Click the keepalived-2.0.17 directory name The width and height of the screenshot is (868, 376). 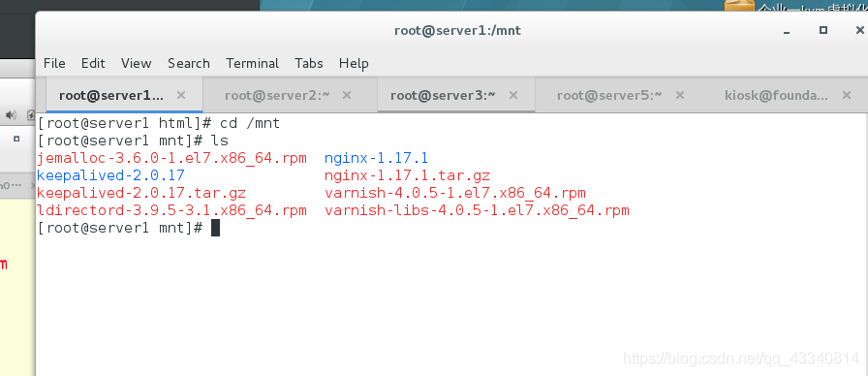pyautogui.click(x=110, y=175)
